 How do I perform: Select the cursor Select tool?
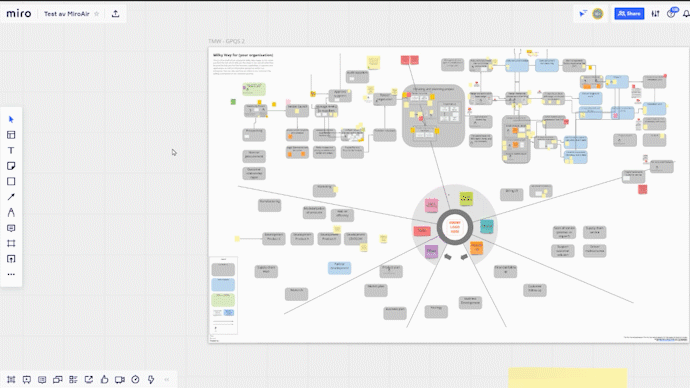[x=11, y=119]
